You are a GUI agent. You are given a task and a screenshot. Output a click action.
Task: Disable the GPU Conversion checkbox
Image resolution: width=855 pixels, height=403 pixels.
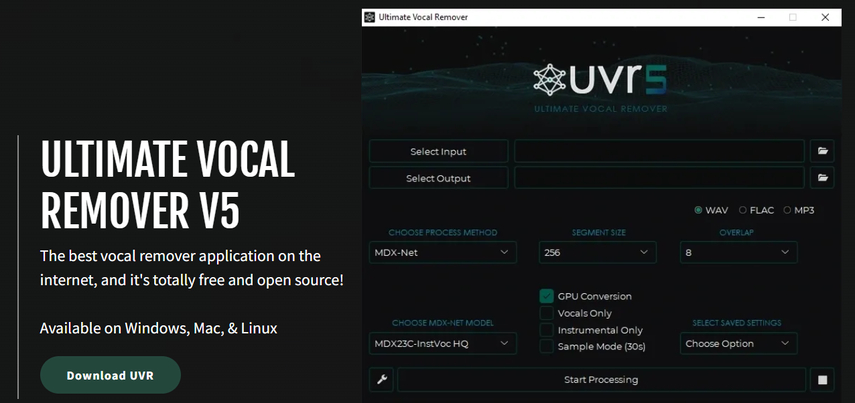tap(546, 296)
